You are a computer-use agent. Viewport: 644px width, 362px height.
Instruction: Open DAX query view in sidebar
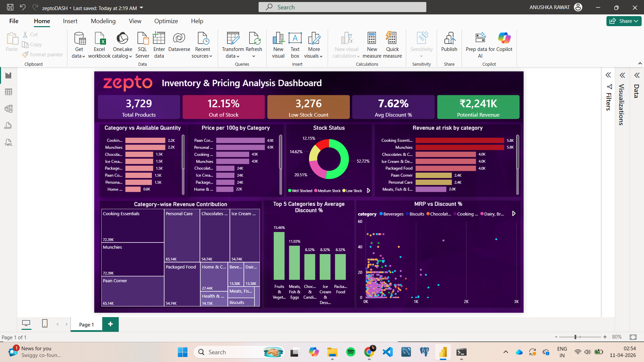click(x=8, y=126)
